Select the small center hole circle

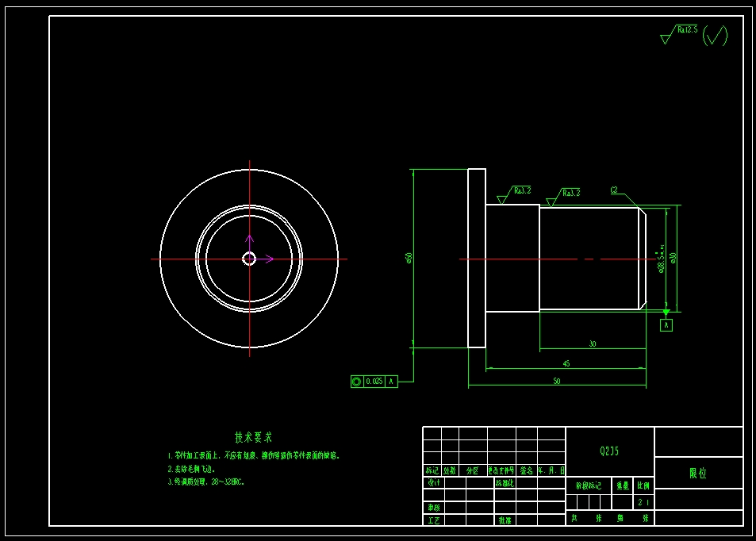[249, 259]
